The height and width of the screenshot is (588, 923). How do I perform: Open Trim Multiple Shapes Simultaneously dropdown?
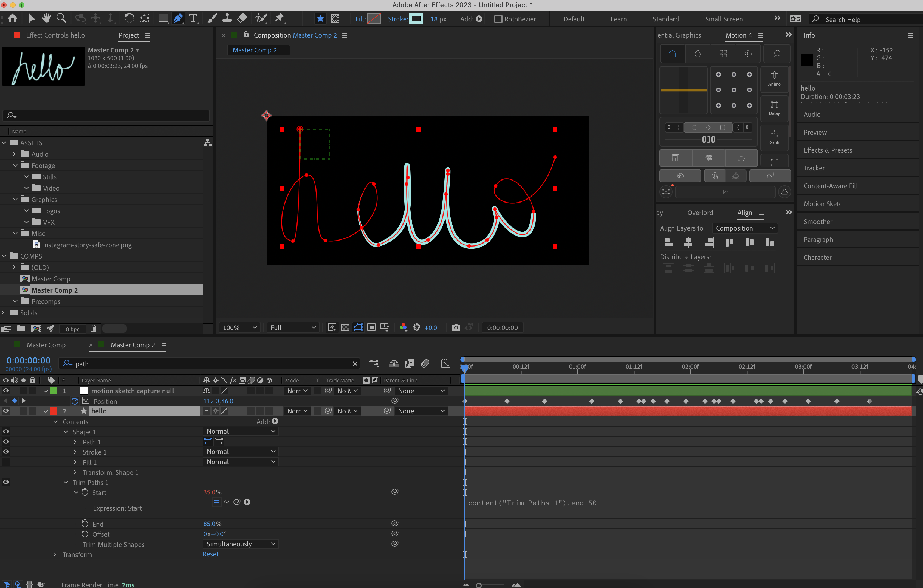pyautogui.click(x=240, y=544)
